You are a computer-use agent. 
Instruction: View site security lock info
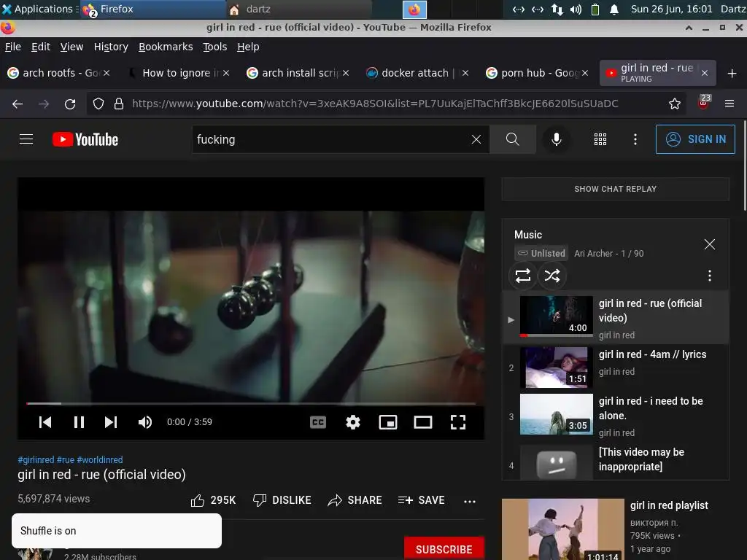(x=119, y=104)
